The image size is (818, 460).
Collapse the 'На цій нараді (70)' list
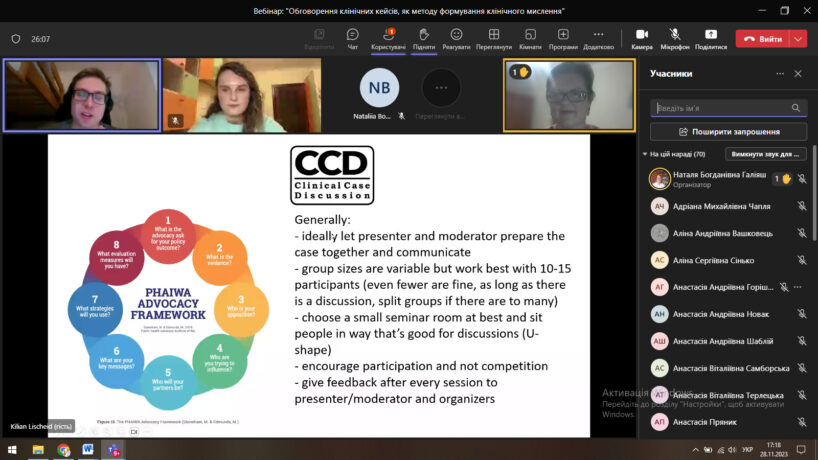645,154
